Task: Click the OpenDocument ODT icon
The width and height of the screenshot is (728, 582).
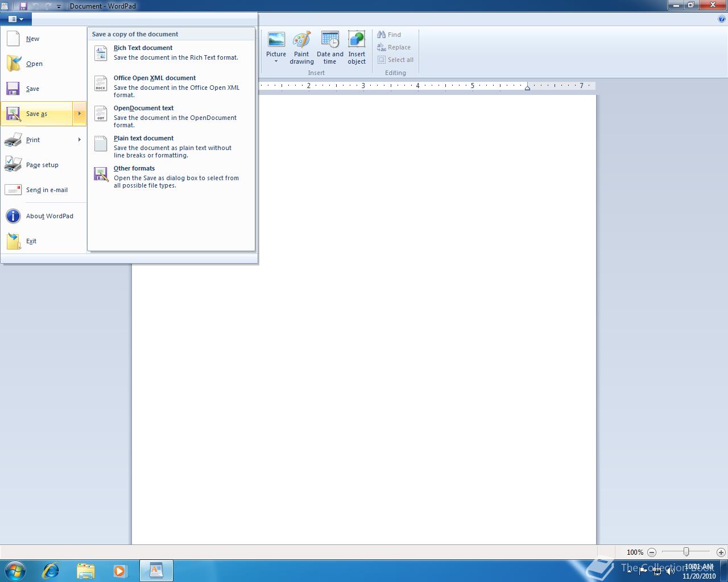Action: tap(101, 114)
